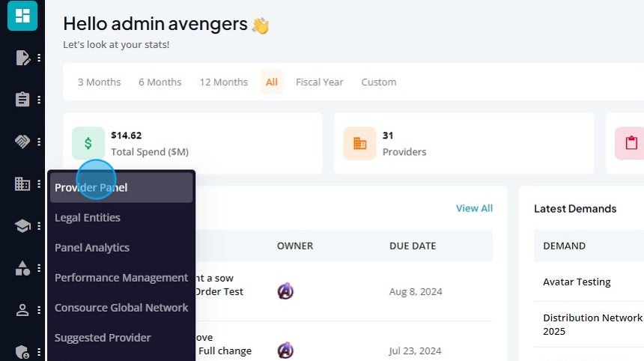Open the dashboard grid icon in sidebar

(x=22, y=16)
